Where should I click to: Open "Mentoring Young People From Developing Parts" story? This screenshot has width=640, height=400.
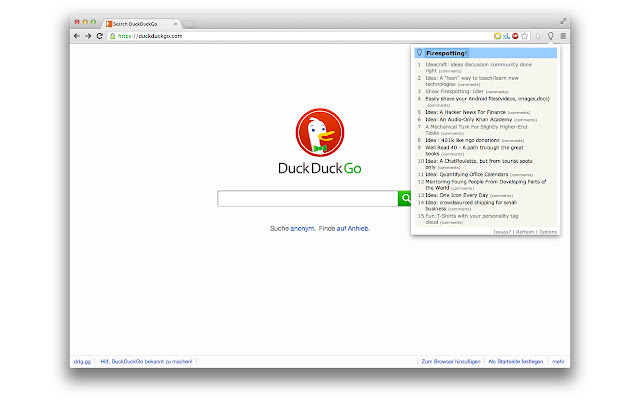tap(486, 185)
